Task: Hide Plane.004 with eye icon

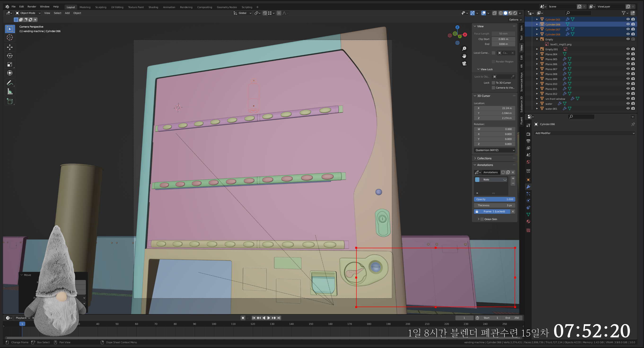Action: (x=628, y=54)
